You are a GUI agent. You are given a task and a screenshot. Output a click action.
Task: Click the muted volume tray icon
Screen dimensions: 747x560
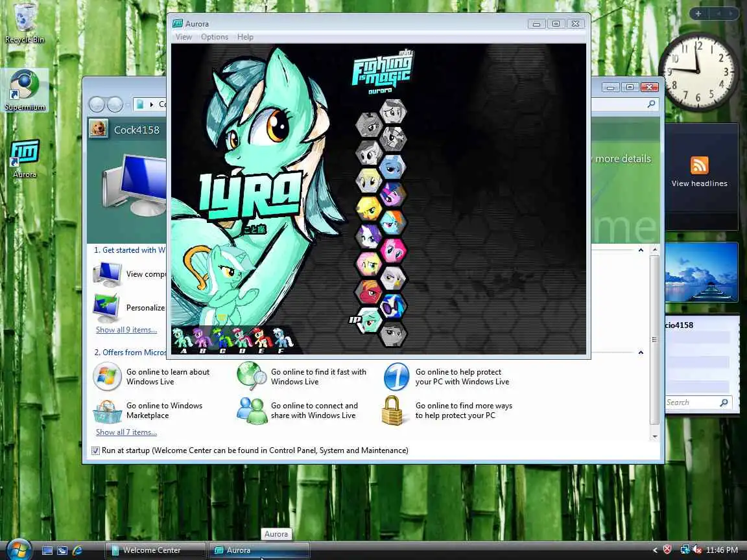(x=697, y=550)
